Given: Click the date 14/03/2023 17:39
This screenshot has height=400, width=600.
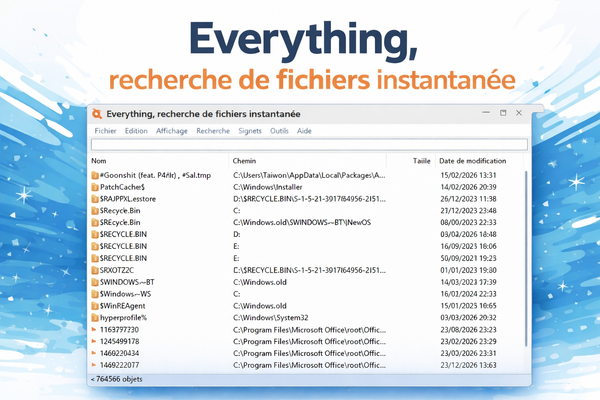Looking at the screenshot, I should (x=468, y=282).
